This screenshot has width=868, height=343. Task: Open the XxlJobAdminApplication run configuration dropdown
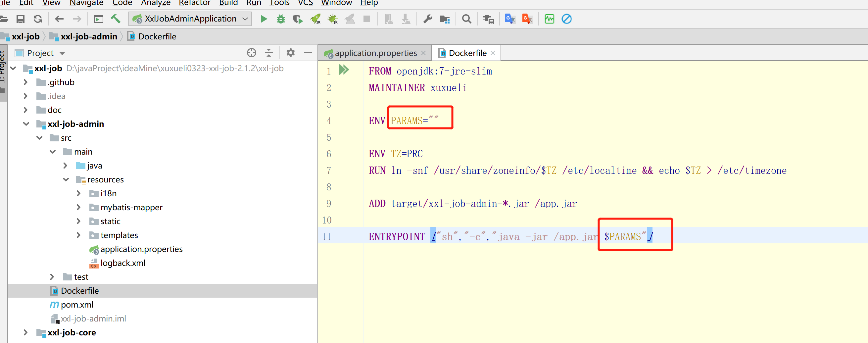[x=190, y=19]
